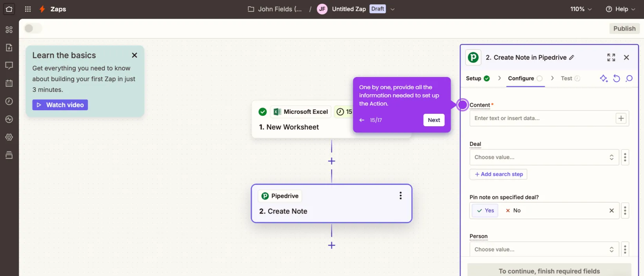644x276 pixels.
Task: Open the comments sidebar icon
Action: pyautogui.click(x=9, y=65)
